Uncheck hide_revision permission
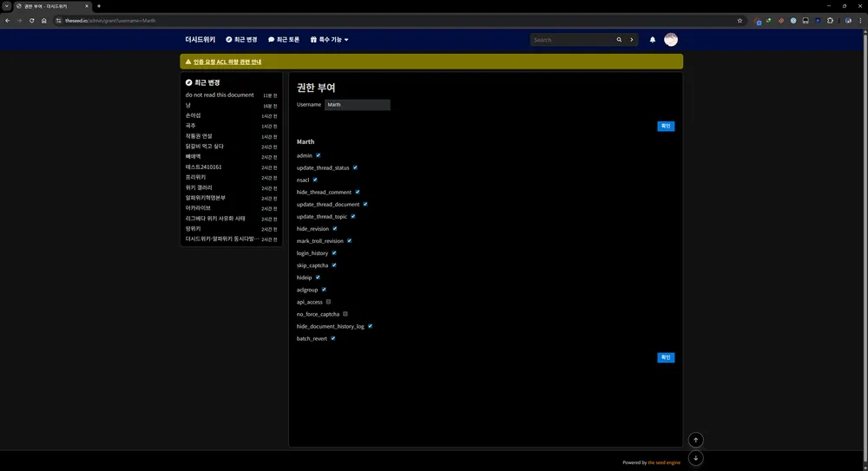 click(335, 229)
